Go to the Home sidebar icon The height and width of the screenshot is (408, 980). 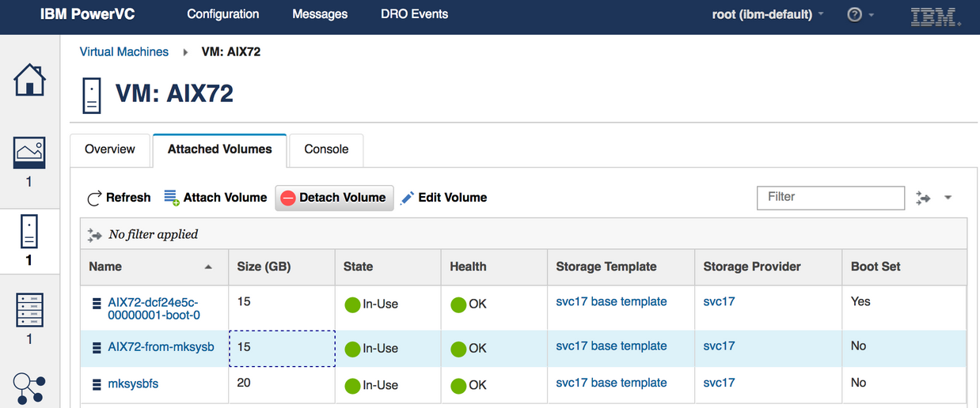click(29, 79)
